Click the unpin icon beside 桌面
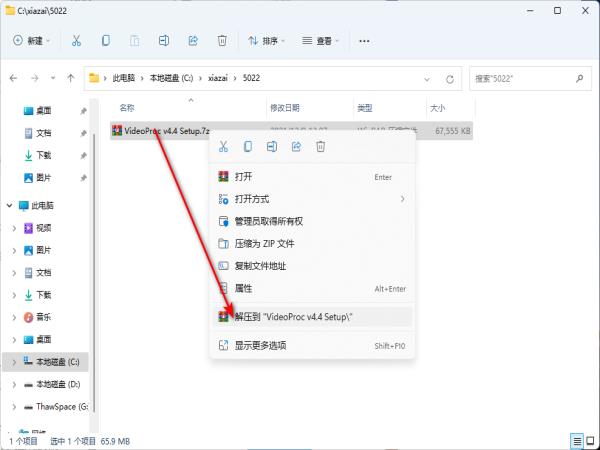 [x=83, y=111]
